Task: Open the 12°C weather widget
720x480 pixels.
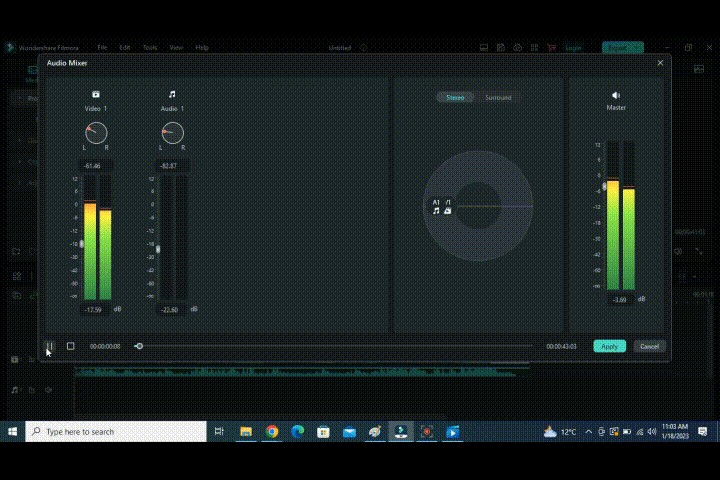Action: pyautogui.click(x=559, y=432)
